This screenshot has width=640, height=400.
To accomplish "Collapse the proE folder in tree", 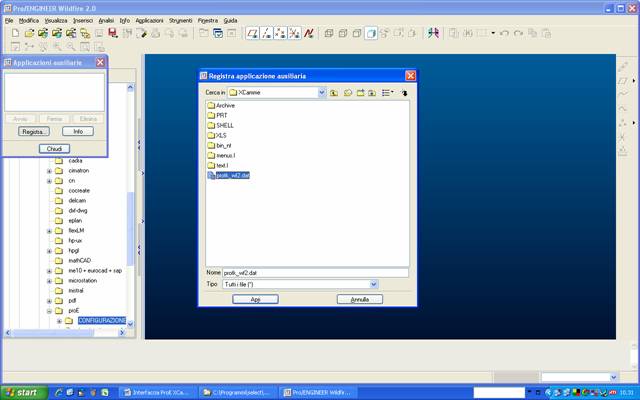I will click(x=49, y=311).
